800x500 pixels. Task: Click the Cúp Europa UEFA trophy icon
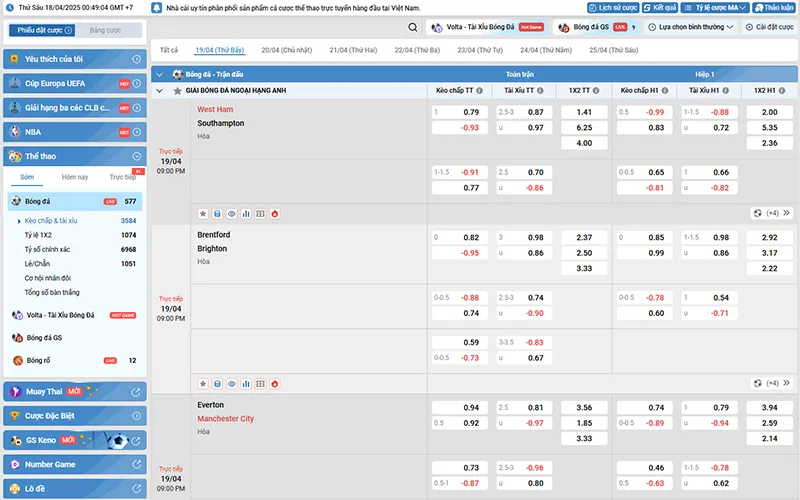(x=15, y=83)
